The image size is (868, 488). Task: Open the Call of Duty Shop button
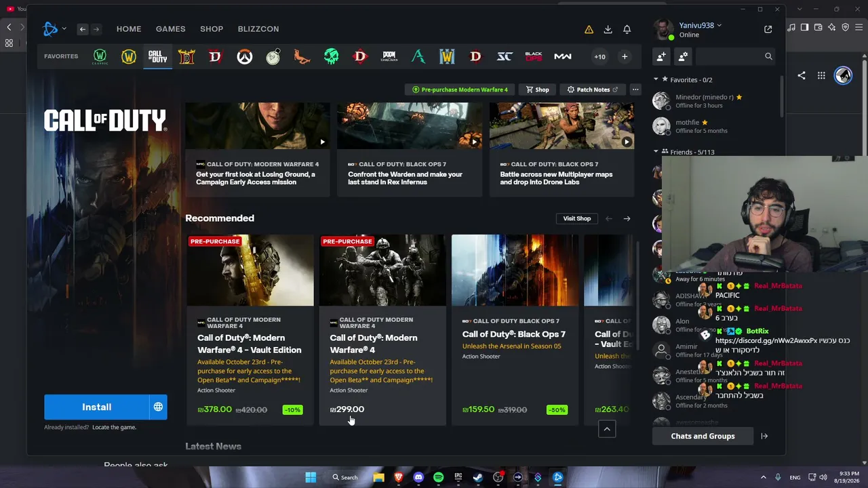click(x=538, y=89)
